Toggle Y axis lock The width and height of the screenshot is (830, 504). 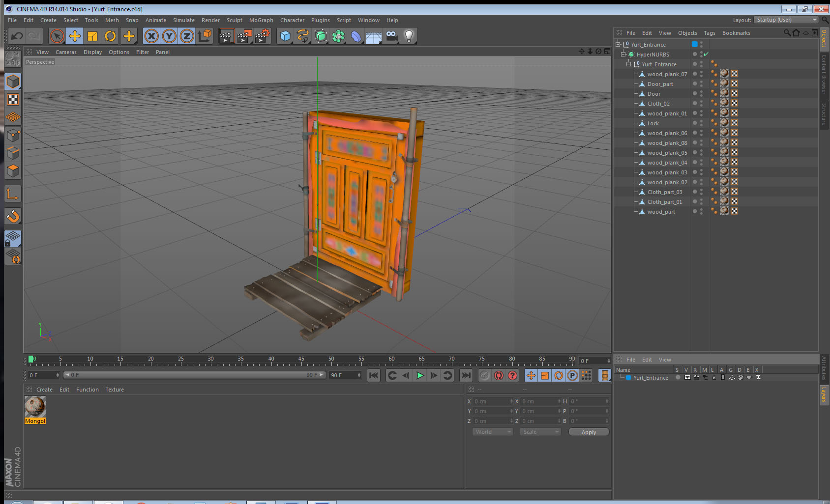169,36
